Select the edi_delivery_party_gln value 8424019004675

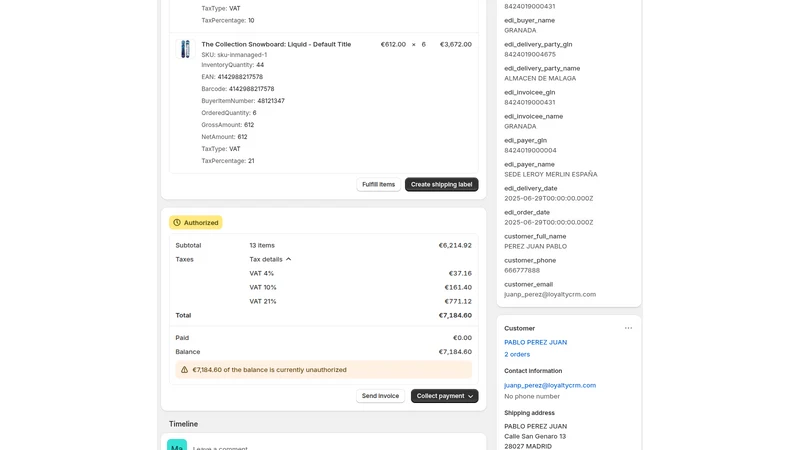click(530, 55)
